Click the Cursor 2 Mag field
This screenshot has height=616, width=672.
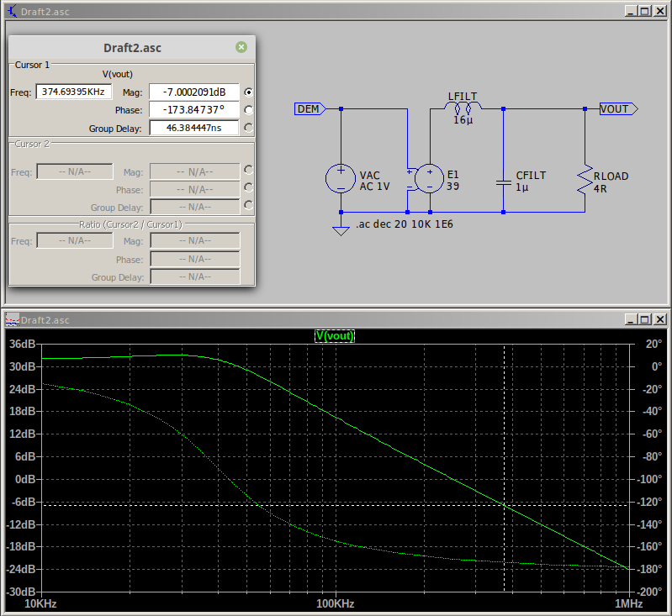tap(195, 171)
